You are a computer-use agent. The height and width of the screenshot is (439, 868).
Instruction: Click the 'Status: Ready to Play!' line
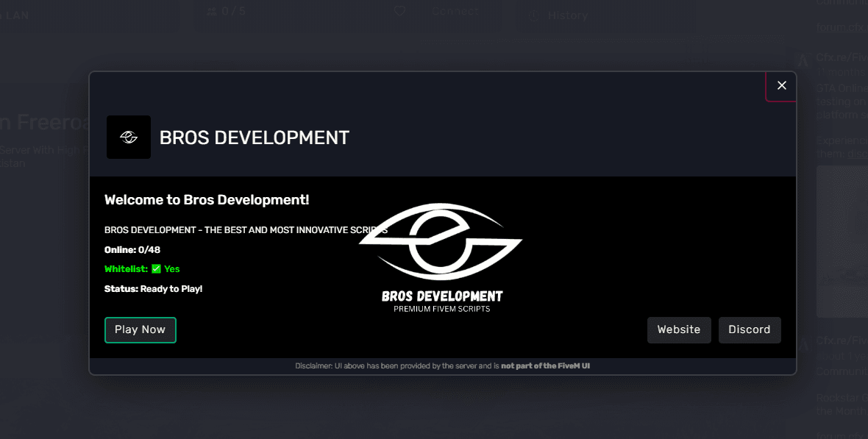pos(153,288)
